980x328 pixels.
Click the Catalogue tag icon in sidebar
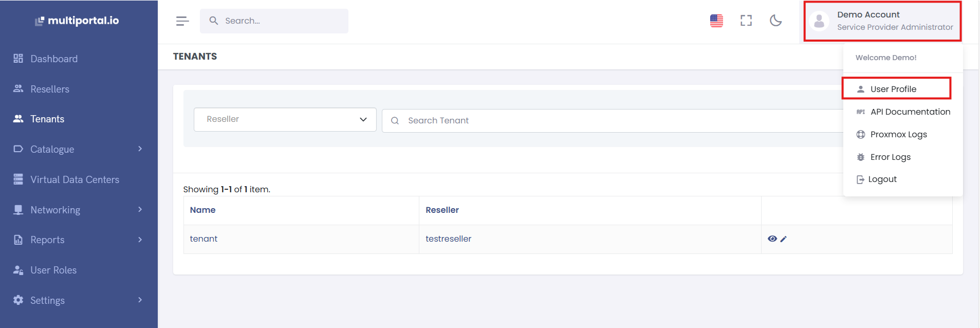pyautogui.click(x=18, y=149)
